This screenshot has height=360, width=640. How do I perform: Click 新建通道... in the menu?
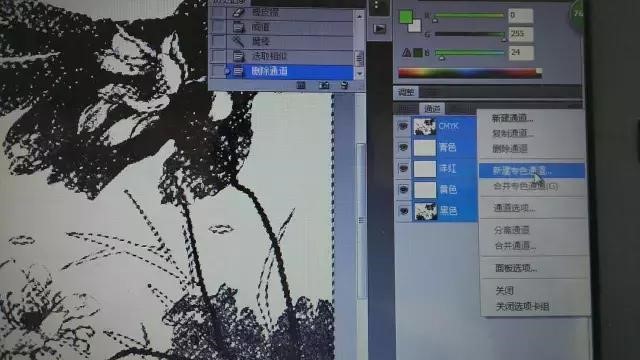tap(512, 118)
